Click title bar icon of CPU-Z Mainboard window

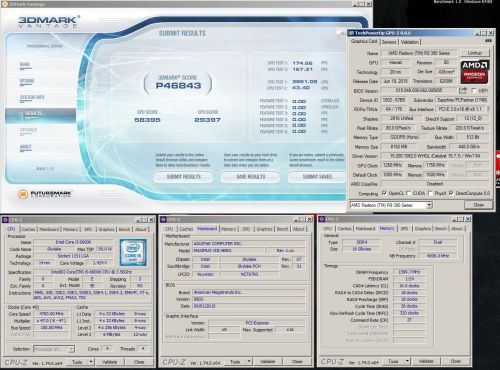click(x=163, y=219)
